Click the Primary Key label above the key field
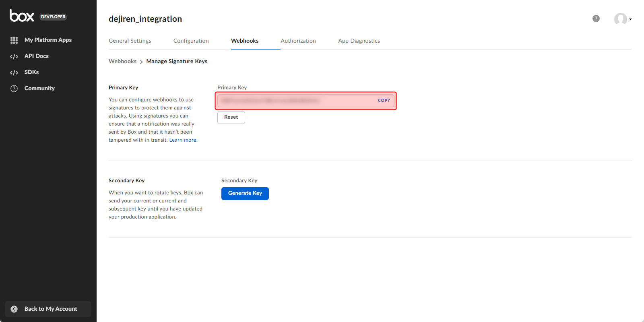The image size is (644, 322). coord(232,87)
